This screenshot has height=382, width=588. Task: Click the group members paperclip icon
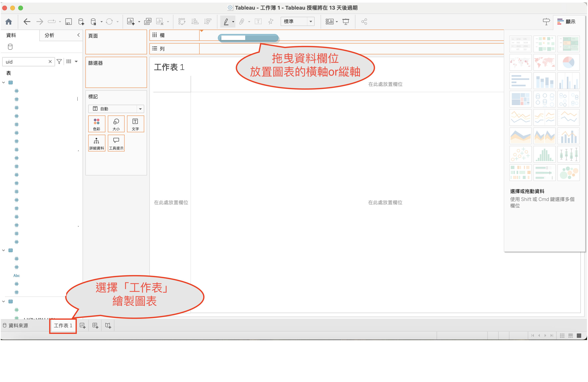coord(242,22)
